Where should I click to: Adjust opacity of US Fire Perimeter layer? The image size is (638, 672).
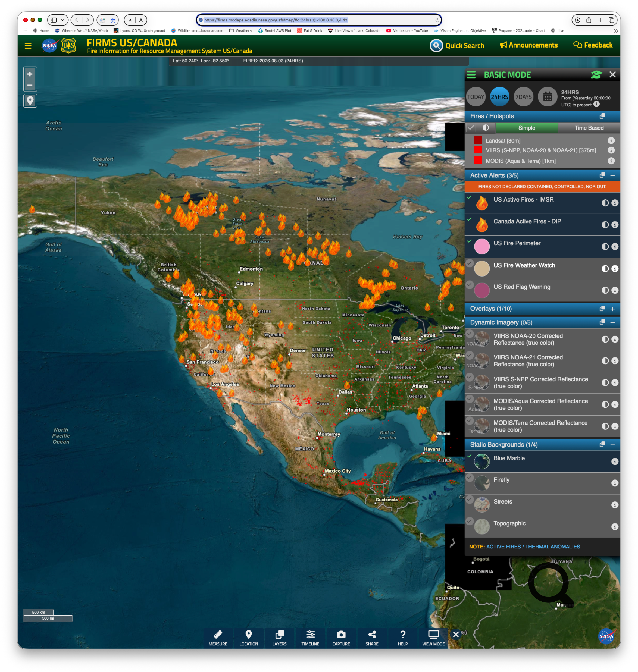click(605, 247)
